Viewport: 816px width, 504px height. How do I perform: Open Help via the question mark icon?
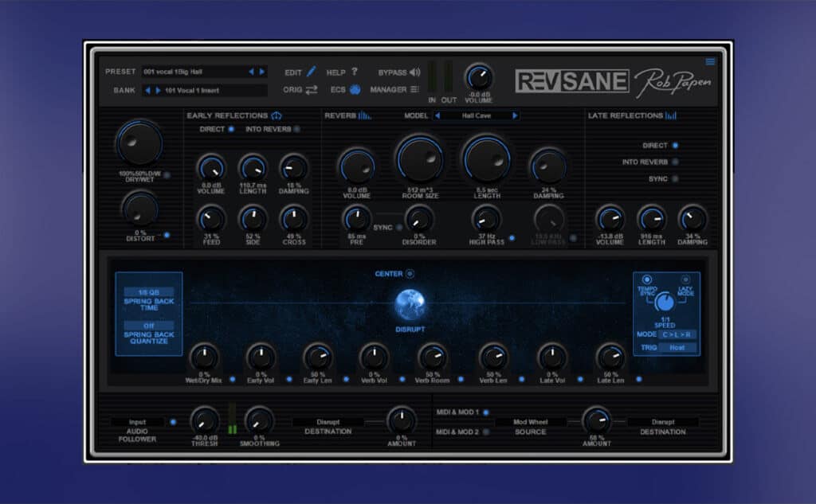coord(354,72)
